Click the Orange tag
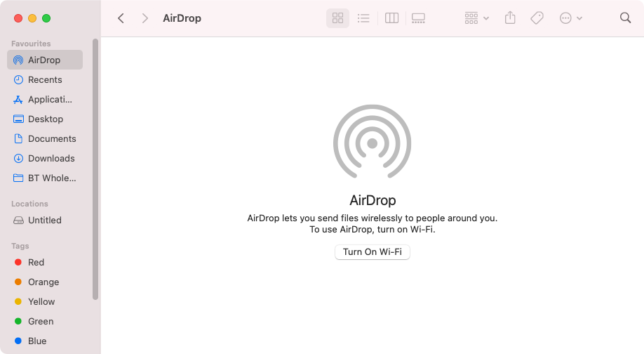The width and height of the screenshot is (644, 354). (x=45, y=282)
